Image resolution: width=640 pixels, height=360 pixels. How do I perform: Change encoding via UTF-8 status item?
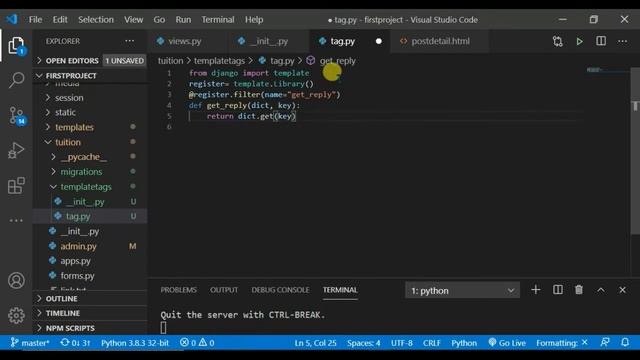(402, 343)
